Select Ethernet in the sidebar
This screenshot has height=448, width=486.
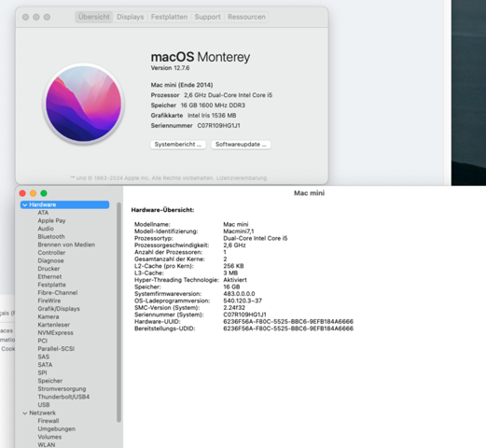pos(49,277)
